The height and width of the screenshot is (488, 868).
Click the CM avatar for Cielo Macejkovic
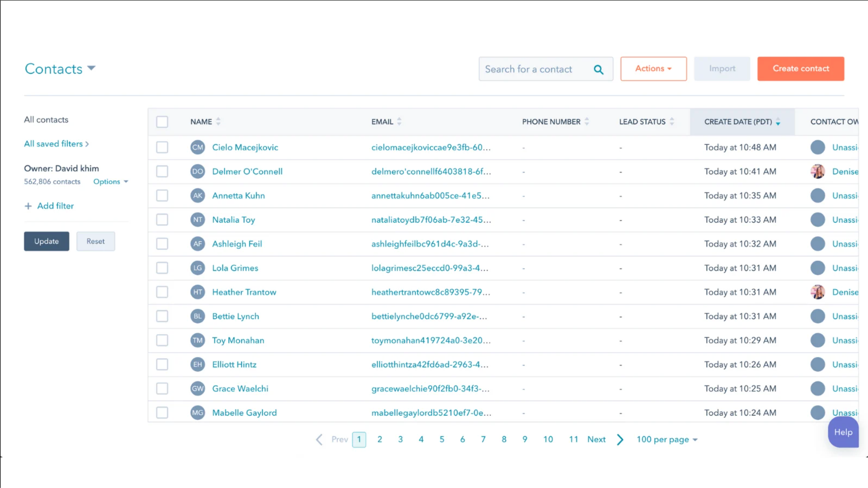click(x=197, y=147)
